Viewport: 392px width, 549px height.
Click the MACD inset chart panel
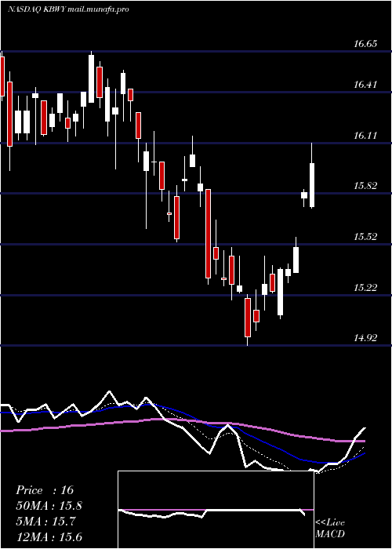pyautogui.click(x=216, y=510)
